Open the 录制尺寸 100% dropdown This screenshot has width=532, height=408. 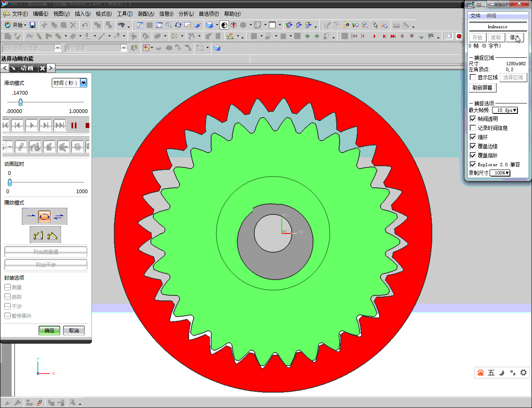tap(500, 173)
